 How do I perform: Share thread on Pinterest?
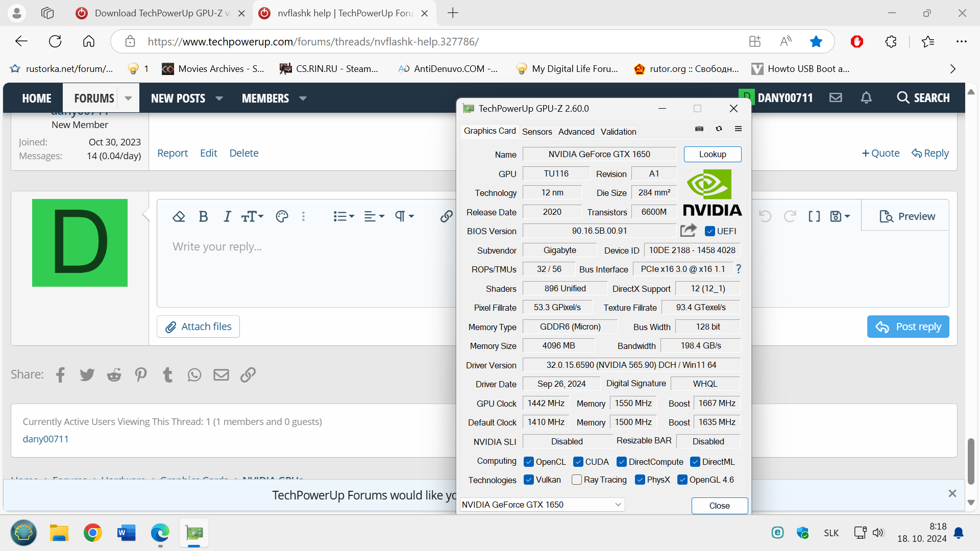coord(141,375)
